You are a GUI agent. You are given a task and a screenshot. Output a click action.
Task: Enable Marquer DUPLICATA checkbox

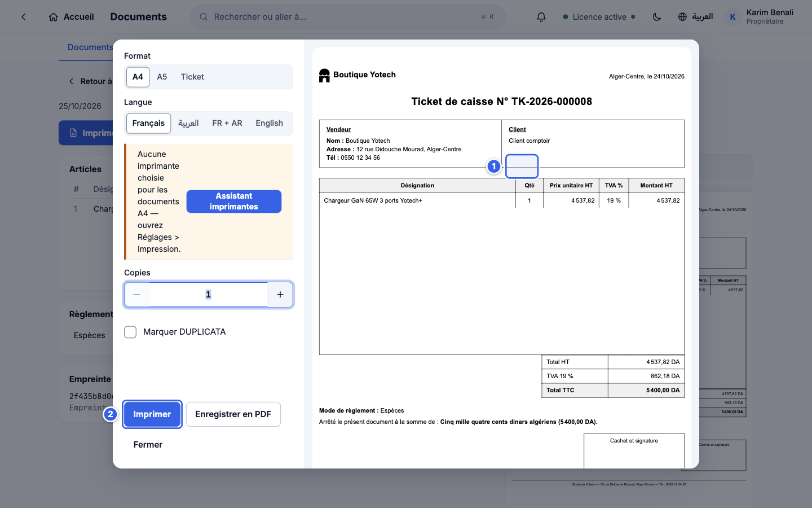(130, 332)
